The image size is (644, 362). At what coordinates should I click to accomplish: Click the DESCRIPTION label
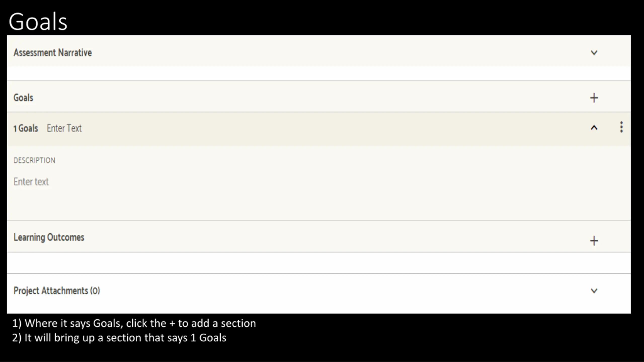[x=34, y=160]
